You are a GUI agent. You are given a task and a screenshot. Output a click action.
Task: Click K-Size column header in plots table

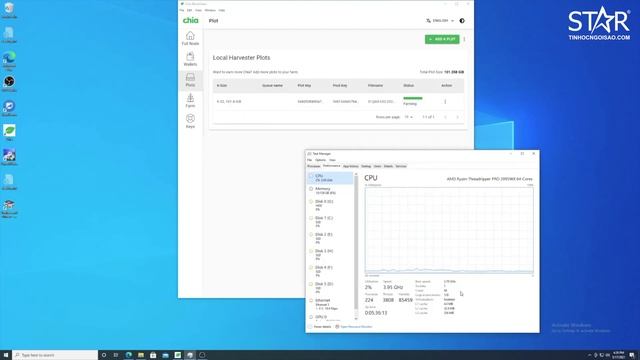(222, 86)
